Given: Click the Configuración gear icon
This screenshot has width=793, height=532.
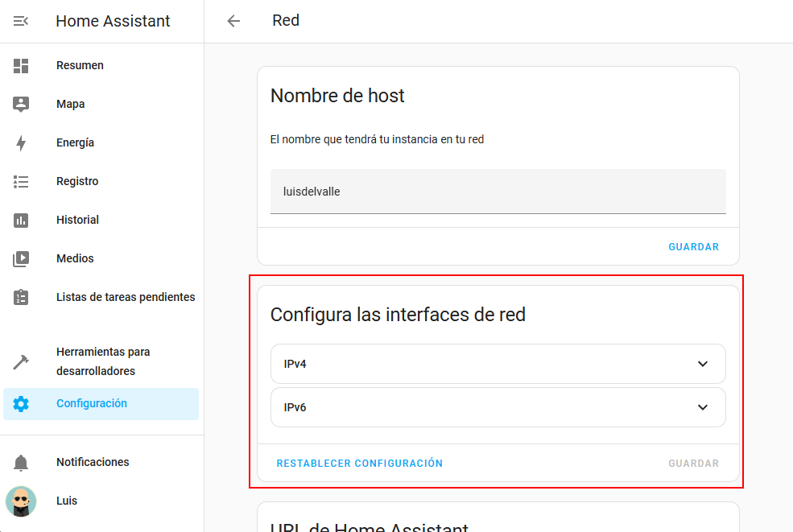Looking at the screenshot, I should (21, 404).
